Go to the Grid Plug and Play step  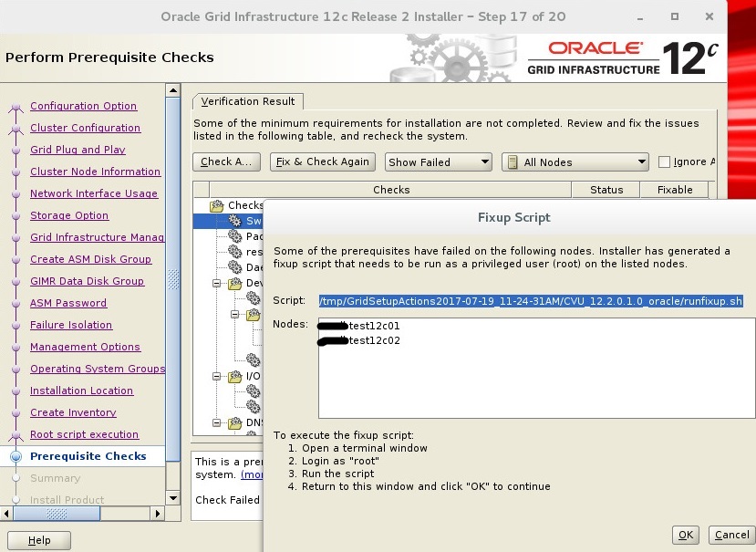[78, 150]
